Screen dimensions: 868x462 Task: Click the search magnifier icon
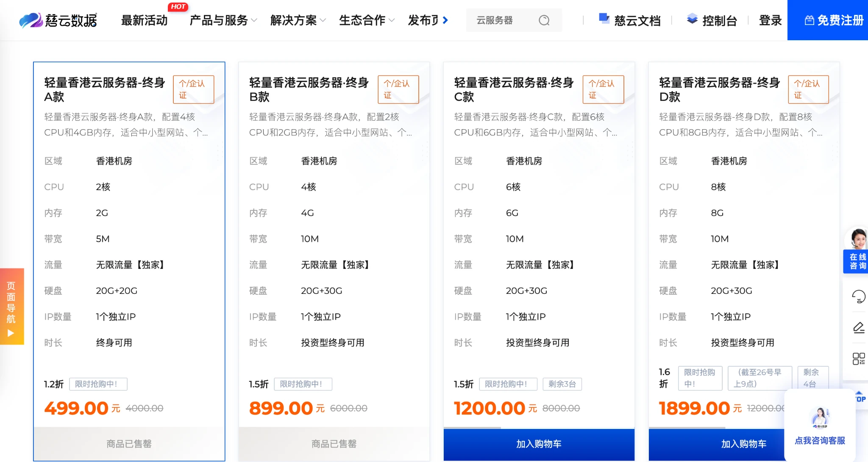pyautogui.click(x=544, y=20)
